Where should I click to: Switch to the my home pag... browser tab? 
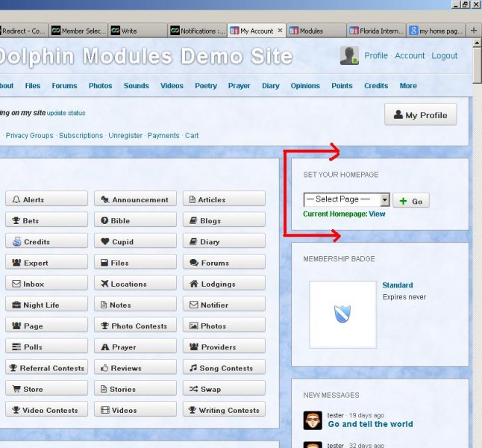coord(436,31)
